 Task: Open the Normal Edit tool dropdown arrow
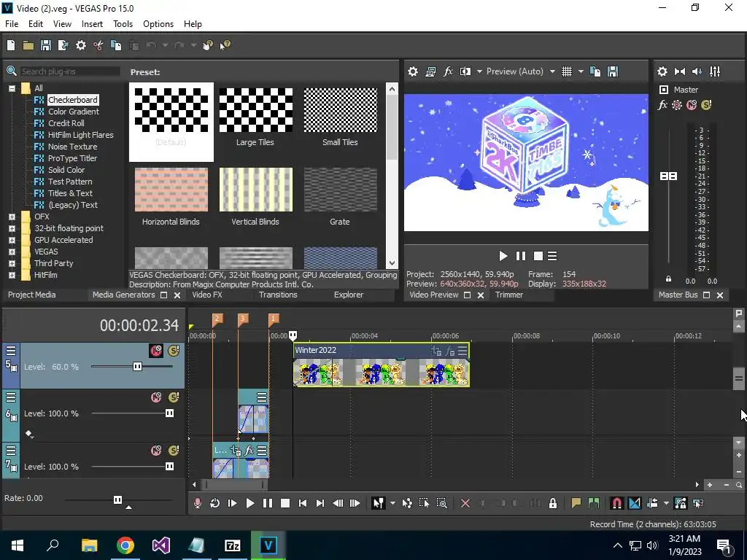coord(392,503)
